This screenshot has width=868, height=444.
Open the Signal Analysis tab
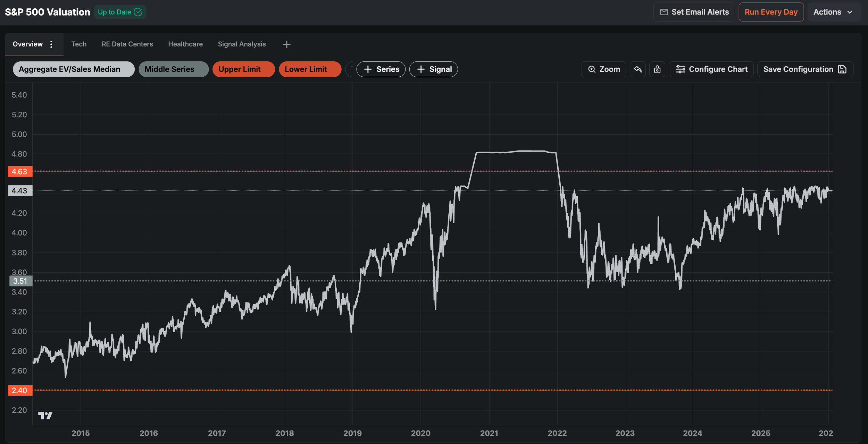(242, 44)
